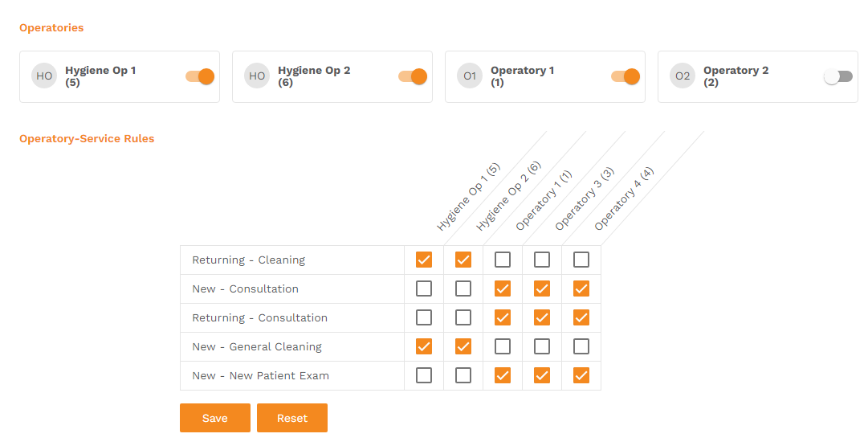Click the Reset button
The width and height of the screenshot is (868, 446).
tap(292, 418)
